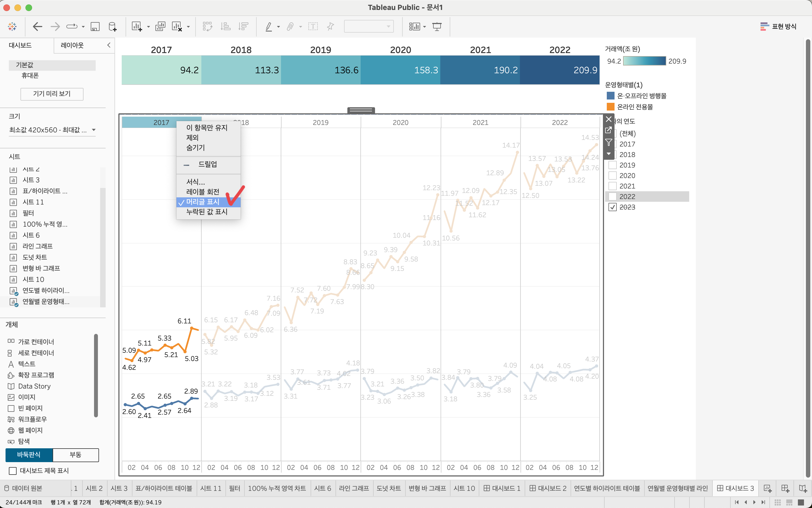812x508 pixels.
Task: Open the Show Me (표현 방식) panel
Action: [778, 27]
